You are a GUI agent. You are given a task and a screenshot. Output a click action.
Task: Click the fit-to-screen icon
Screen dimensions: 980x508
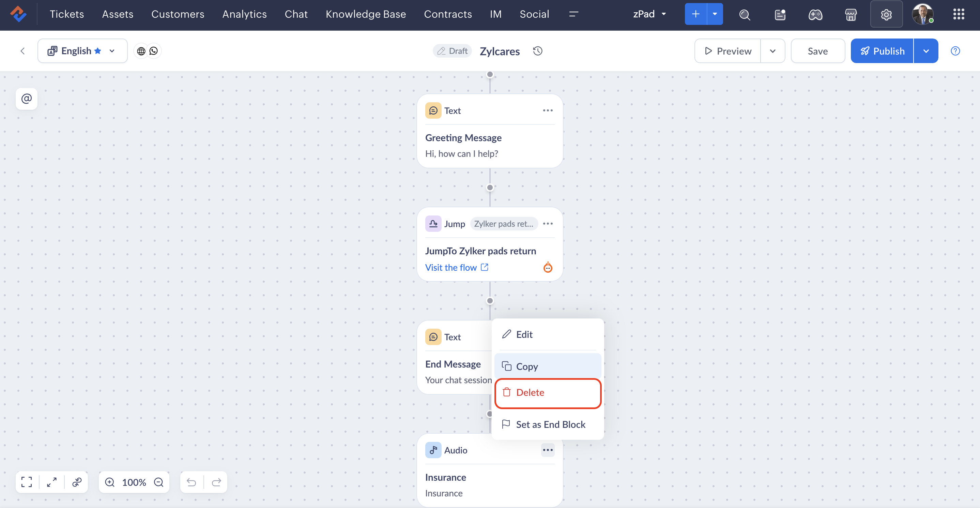(27, 482)
